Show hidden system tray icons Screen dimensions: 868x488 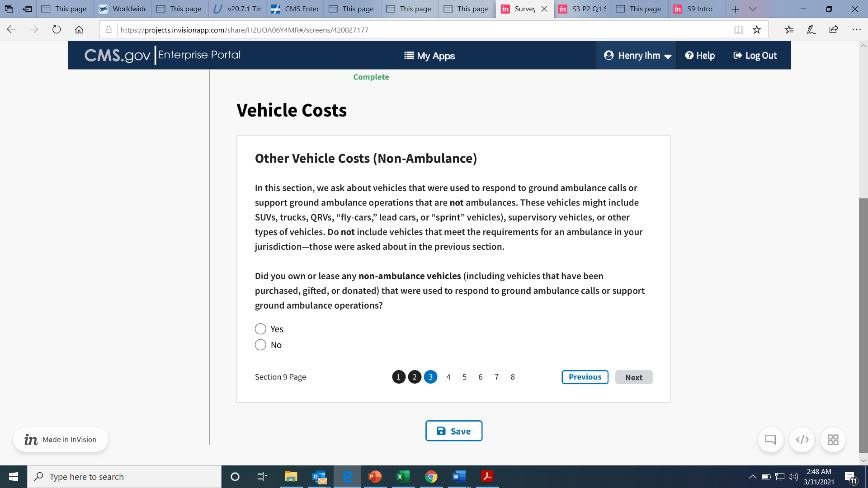[752, 476]
